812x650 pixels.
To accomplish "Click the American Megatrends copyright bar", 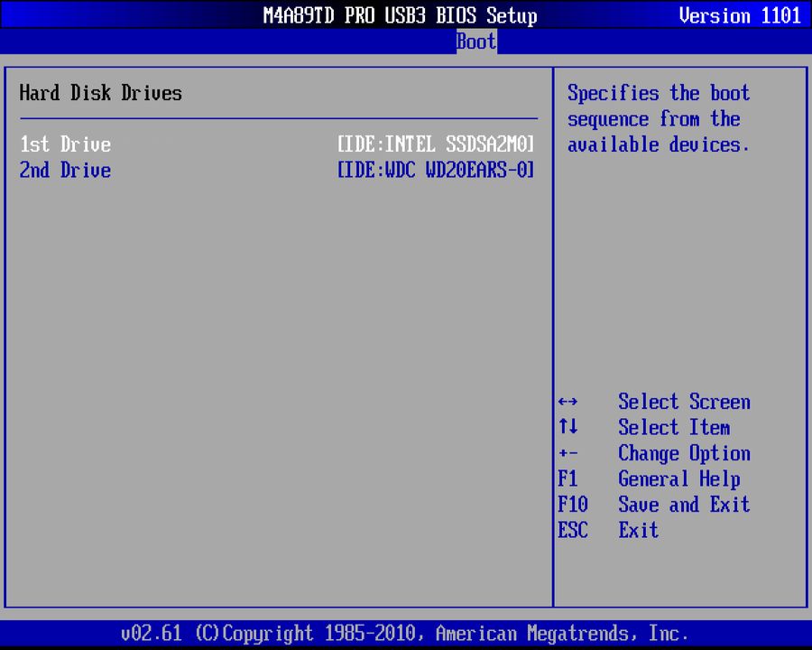I will coord(405,633).
